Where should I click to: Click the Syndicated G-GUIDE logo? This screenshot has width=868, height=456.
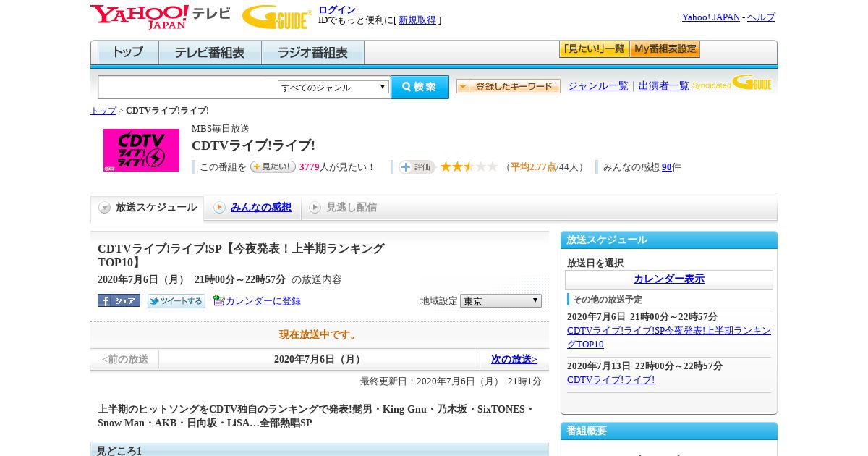[x=732, y=83]
